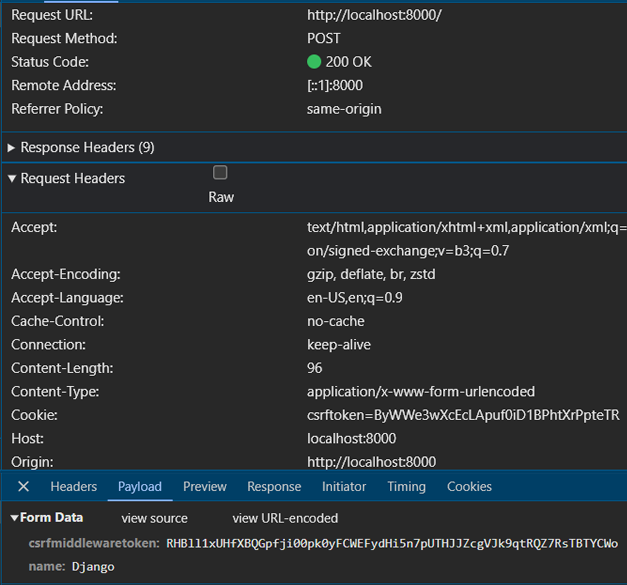Go to the Initiator tab

tap(344, 486)
